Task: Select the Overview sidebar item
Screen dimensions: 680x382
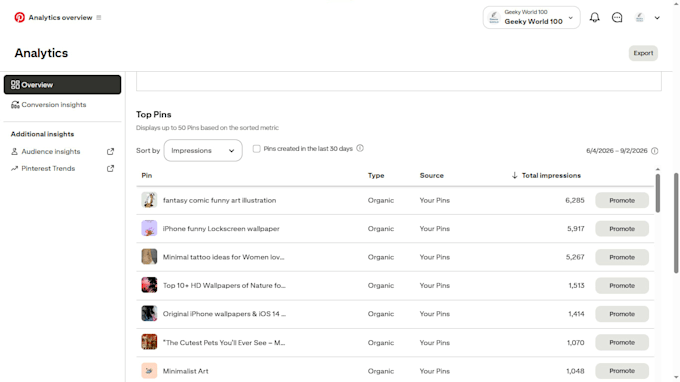Action: [62, 85]
